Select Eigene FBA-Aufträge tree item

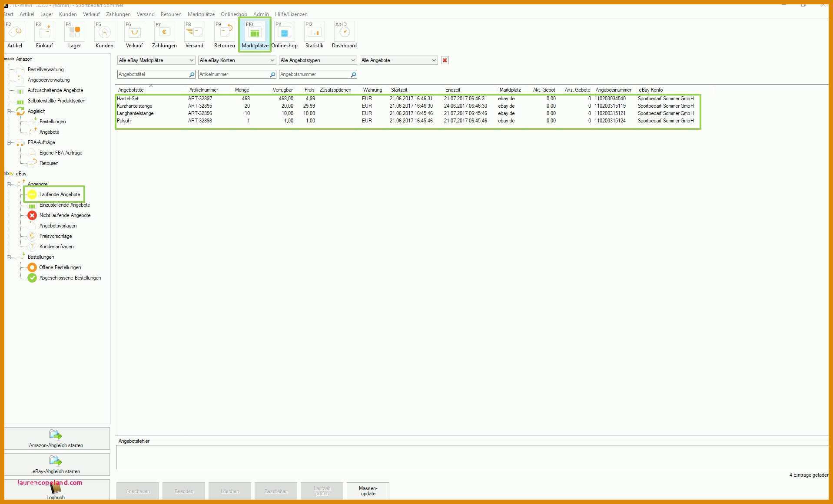point(61,153)
